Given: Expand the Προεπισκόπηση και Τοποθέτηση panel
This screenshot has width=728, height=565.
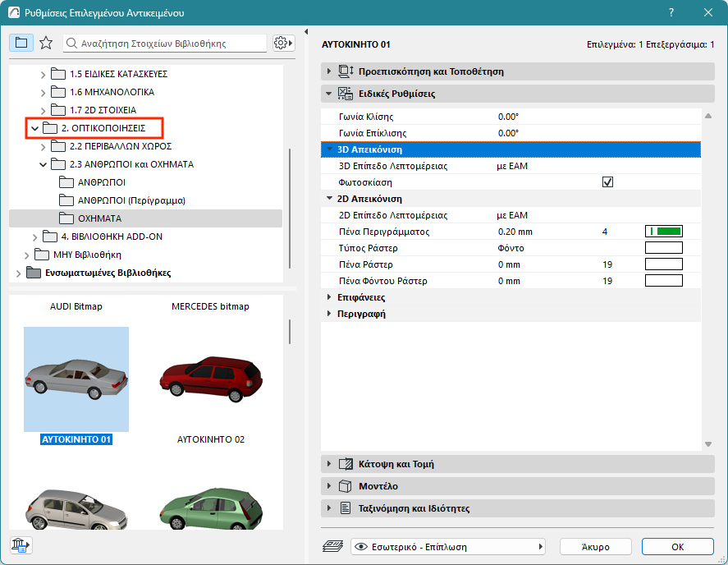Looking at the screenshot, I should click(330, 71).
